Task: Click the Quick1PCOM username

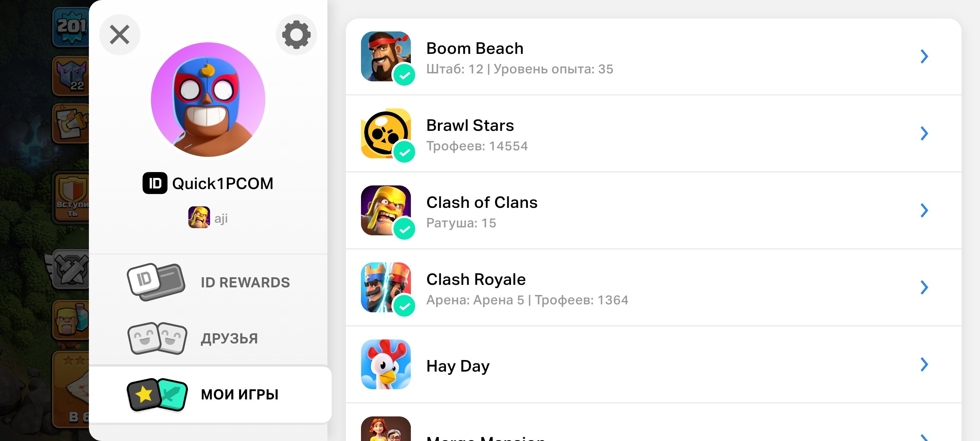Action: pyautogui.click(x=223, y=183)
